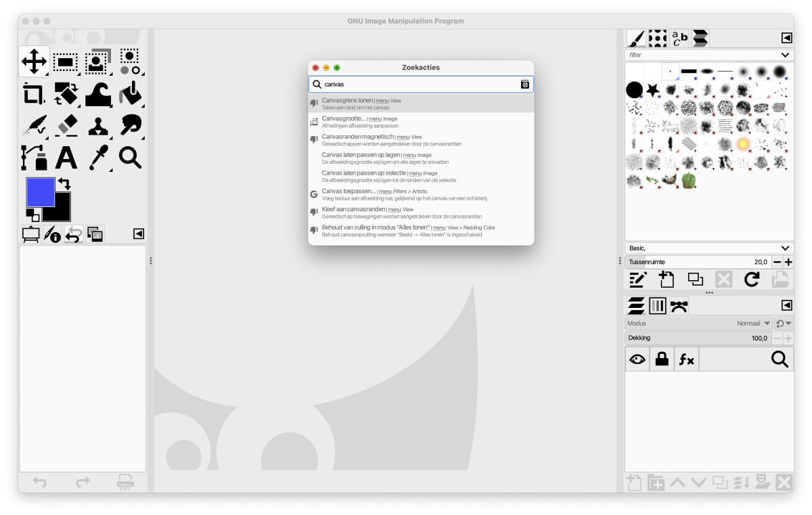
Task: Expand the Basic brush tag dropdown
Action: coord(785,248)
